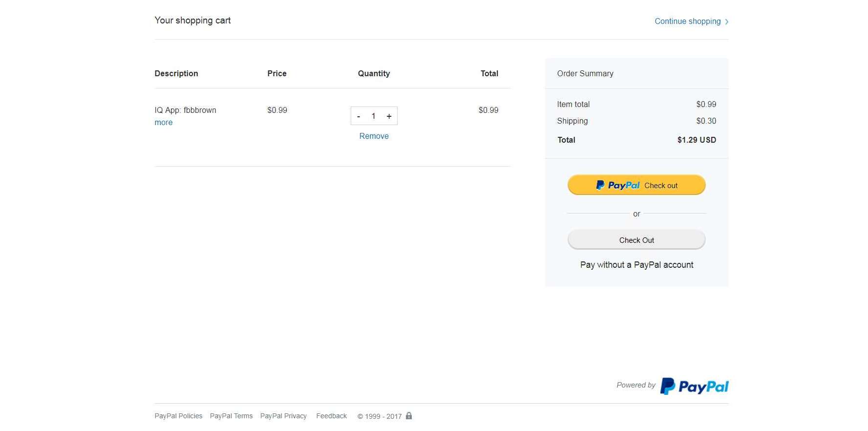Click the PayPal logo inside the yellow button
This screenshot has height=431, width=868.
click(x=617, y=185)
